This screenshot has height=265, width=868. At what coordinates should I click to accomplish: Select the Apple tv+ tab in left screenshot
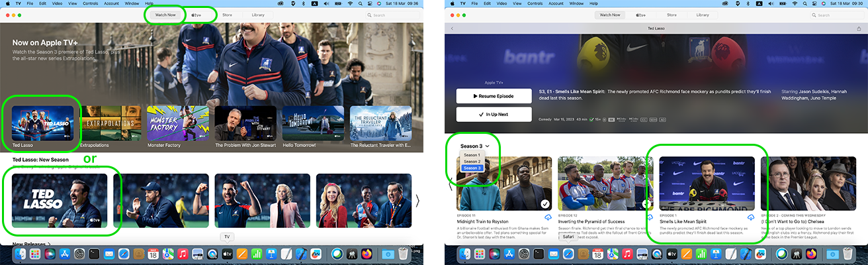[x=196, y=15]
